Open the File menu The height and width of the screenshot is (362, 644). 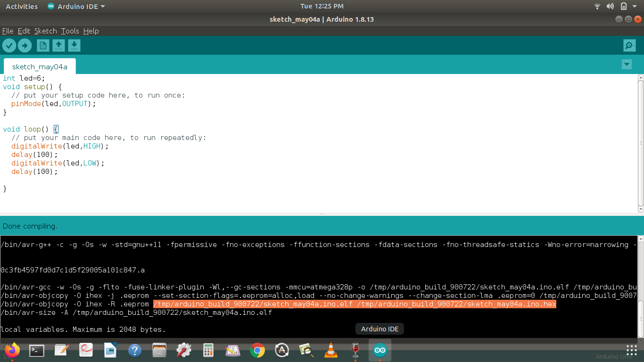pyautogui.click(x=8, y=31)
